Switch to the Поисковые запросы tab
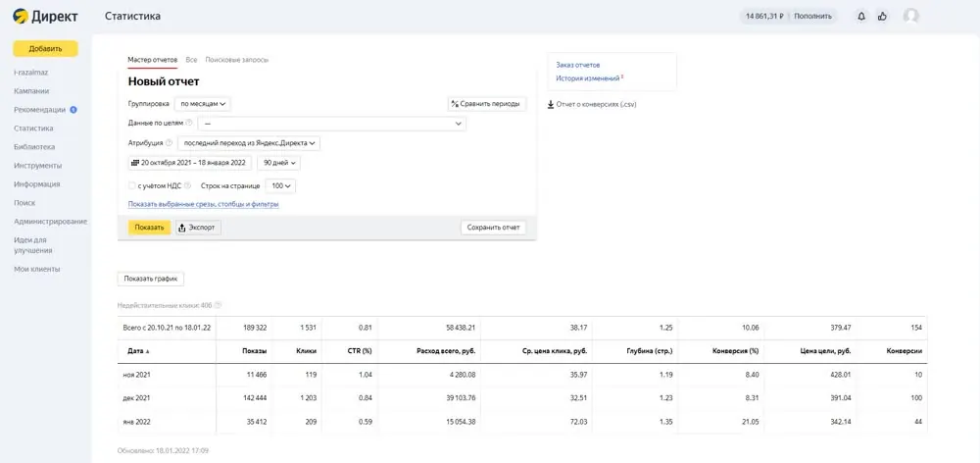 [x=237, y=60]
